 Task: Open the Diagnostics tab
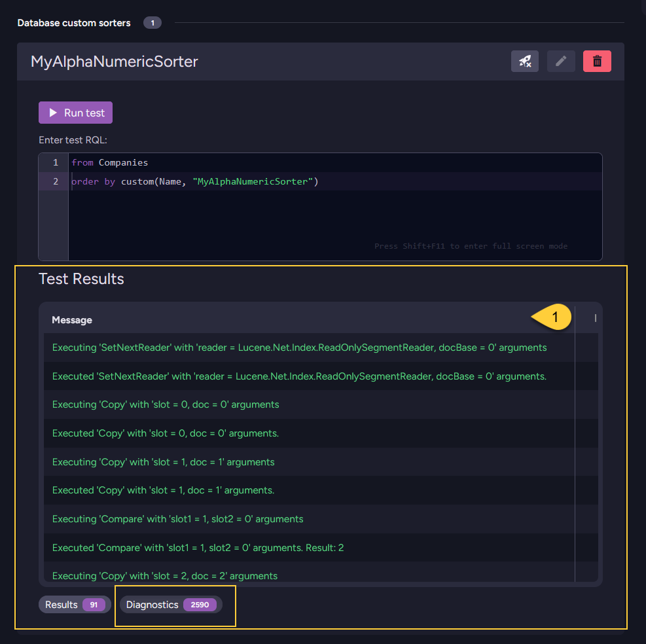(171, 605)
